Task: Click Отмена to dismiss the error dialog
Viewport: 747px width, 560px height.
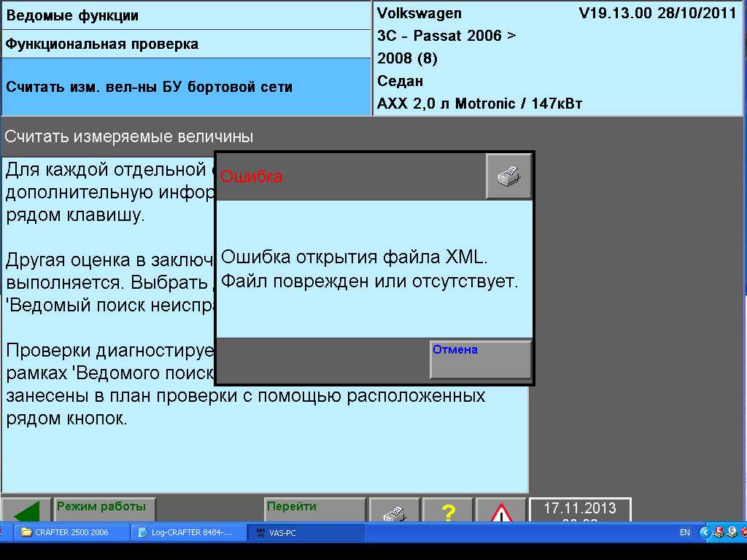Action: (x=480, y=359)
